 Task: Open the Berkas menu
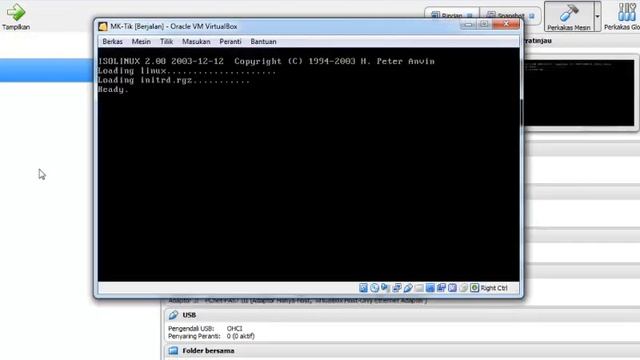click(x=112, y=42)
